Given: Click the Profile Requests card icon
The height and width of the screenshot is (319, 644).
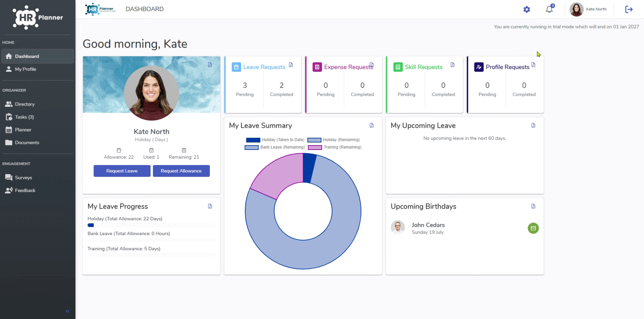Looking at the screenshot, I should click(479, 67).
